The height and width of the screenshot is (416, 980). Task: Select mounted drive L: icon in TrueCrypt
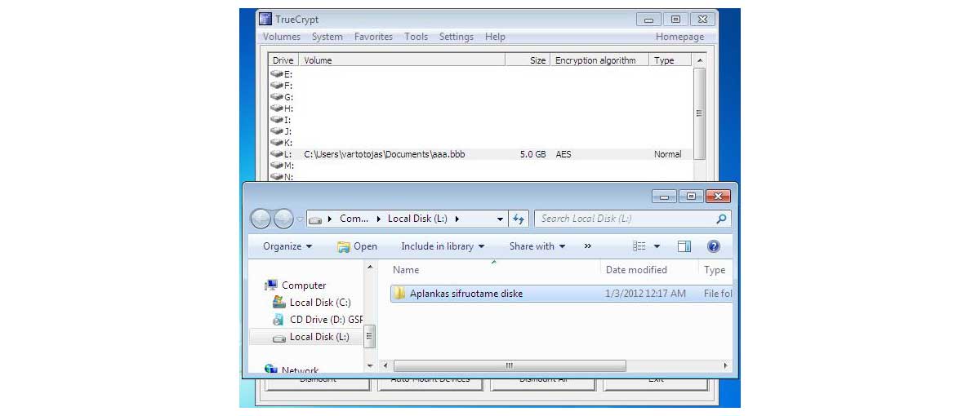277,153
